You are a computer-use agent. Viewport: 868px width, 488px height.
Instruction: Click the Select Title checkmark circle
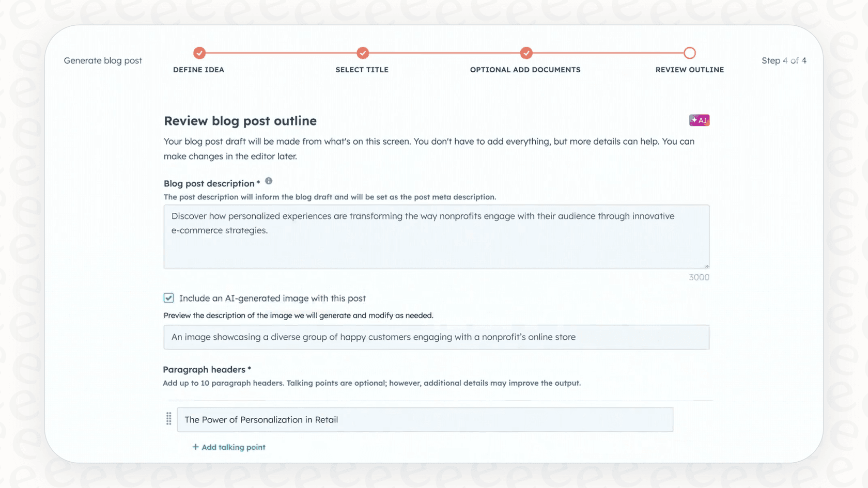pyautogui.click(x=362, y=53)
